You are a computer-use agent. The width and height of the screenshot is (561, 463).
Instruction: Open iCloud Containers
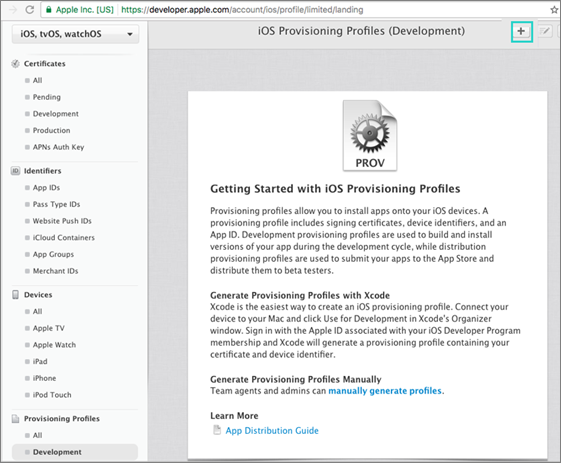pyautogui.click(x=64, y=238)
